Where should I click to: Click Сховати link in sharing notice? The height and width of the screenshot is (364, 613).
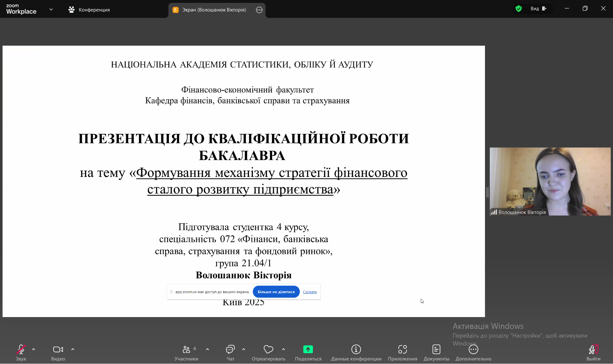coord(310,292)
